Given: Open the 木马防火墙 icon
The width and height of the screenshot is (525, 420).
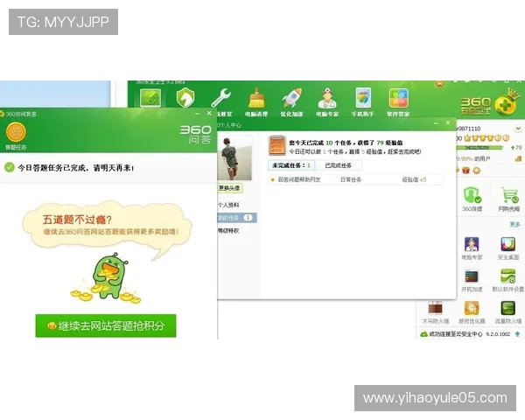Looking at the screenshot, I should point(435,309).
